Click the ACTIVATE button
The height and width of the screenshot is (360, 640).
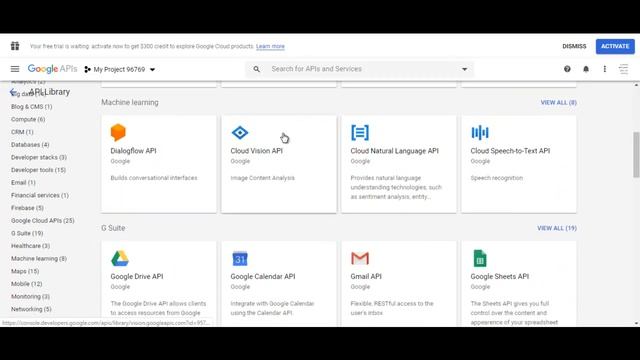click(615, 46)
